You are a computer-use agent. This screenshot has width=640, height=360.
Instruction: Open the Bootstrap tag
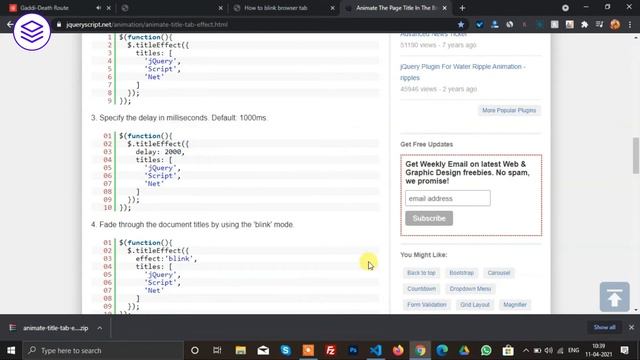(x=462, y=273)
